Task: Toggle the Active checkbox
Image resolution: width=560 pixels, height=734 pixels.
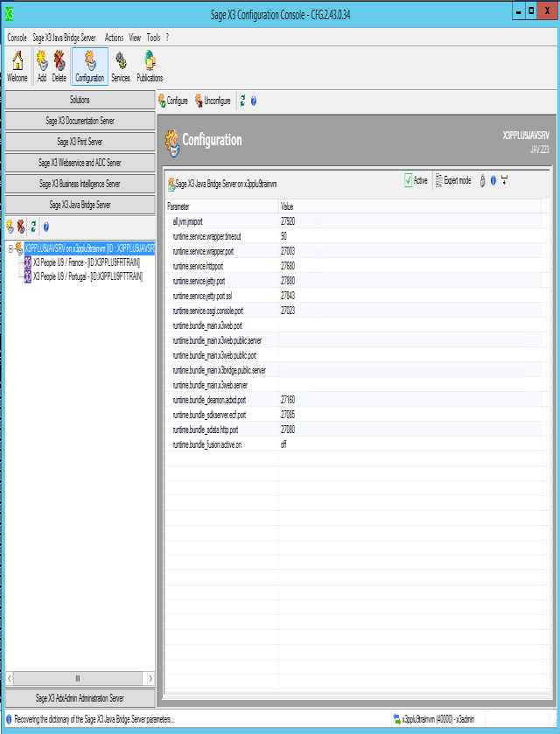Action: click(409, 181)
